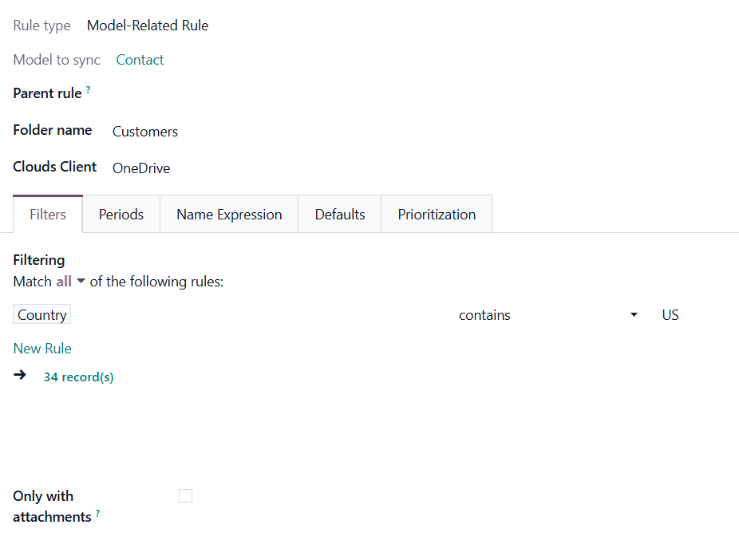Open the Match all dropdown

70,282
